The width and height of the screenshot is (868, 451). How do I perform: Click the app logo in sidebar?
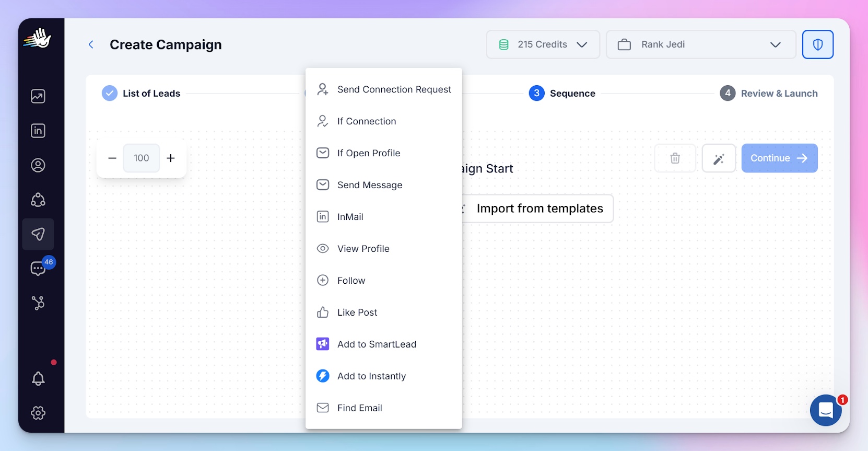pyautogui.click(x=38, y=38)
